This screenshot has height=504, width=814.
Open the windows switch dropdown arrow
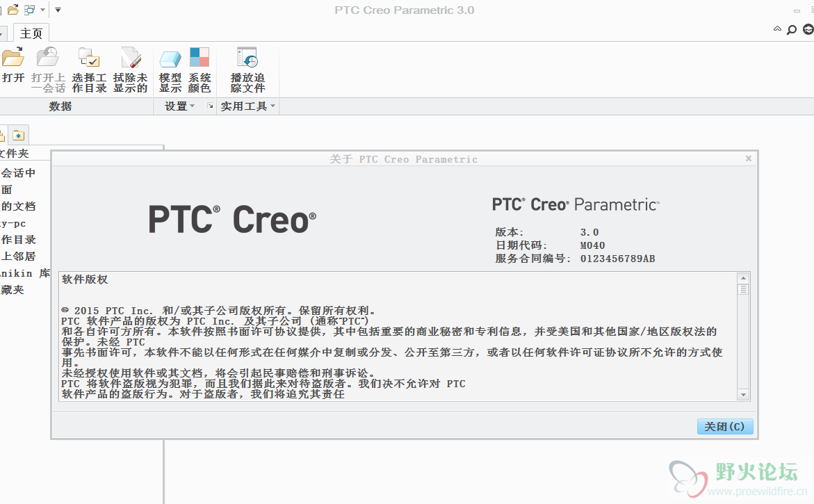[x=42, y=9]
